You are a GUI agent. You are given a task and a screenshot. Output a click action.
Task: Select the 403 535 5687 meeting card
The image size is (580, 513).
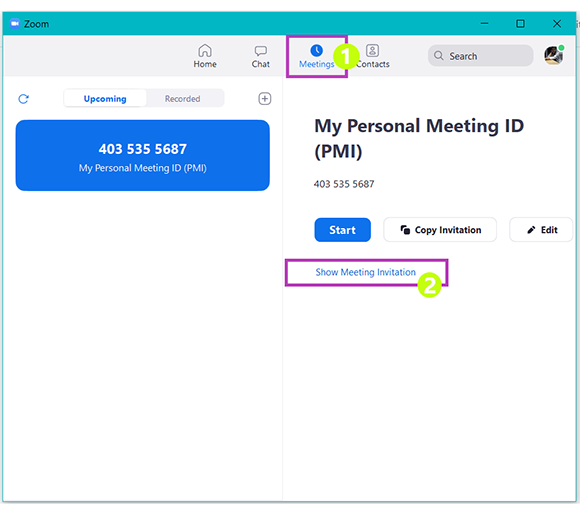tap(142, 155)
